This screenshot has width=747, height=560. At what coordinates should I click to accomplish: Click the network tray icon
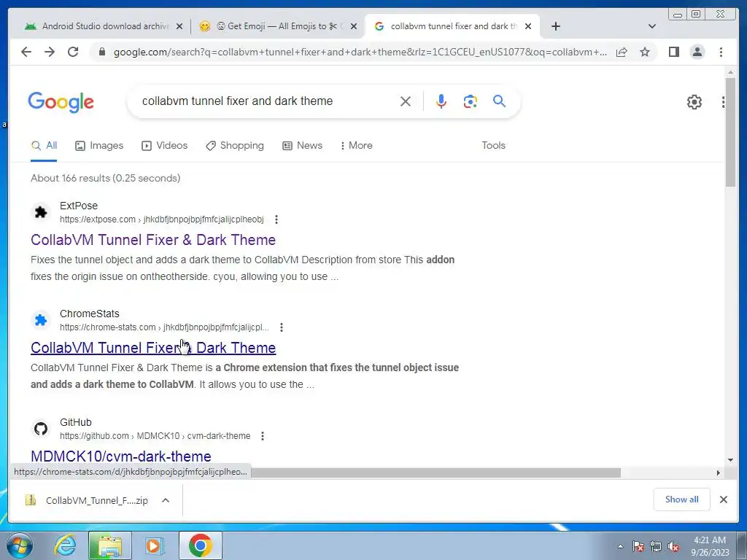click(x=656, y=547)
